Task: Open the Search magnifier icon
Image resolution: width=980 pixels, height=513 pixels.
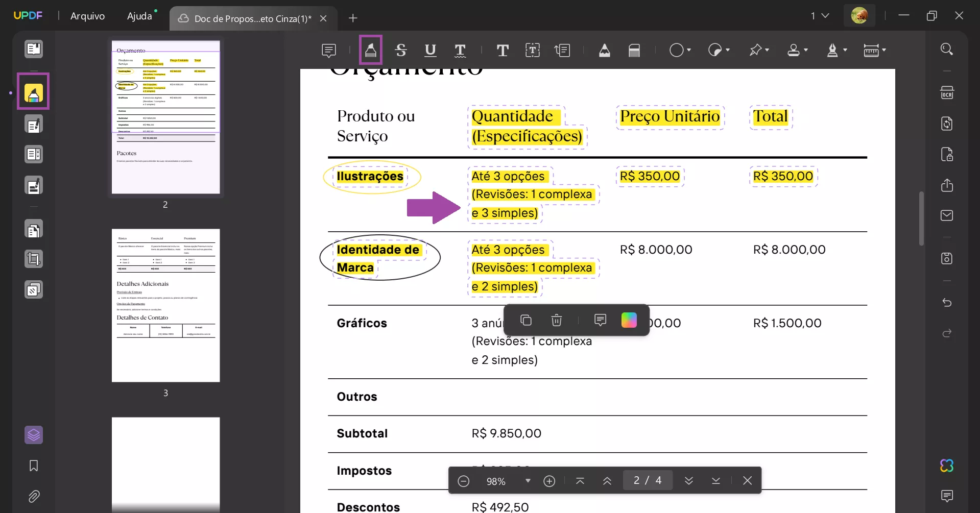Action: click(947, 49)
